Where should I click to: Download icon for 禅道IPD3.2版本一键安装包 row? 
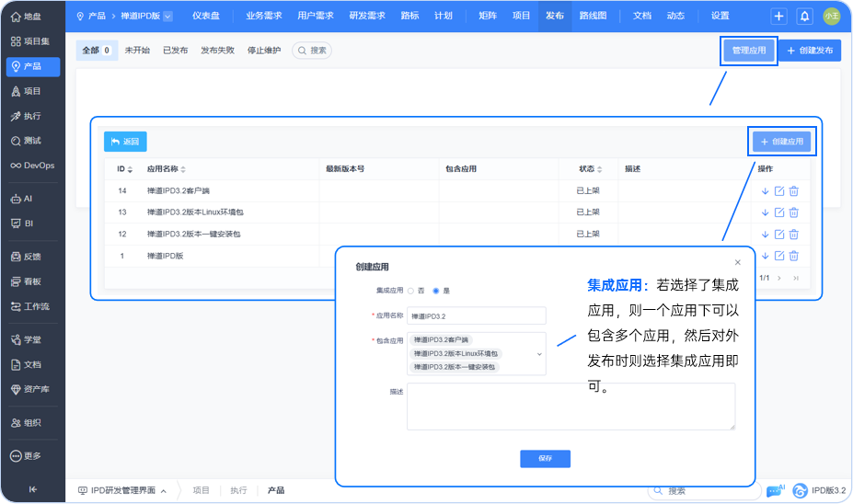click(x=765, y=235)
